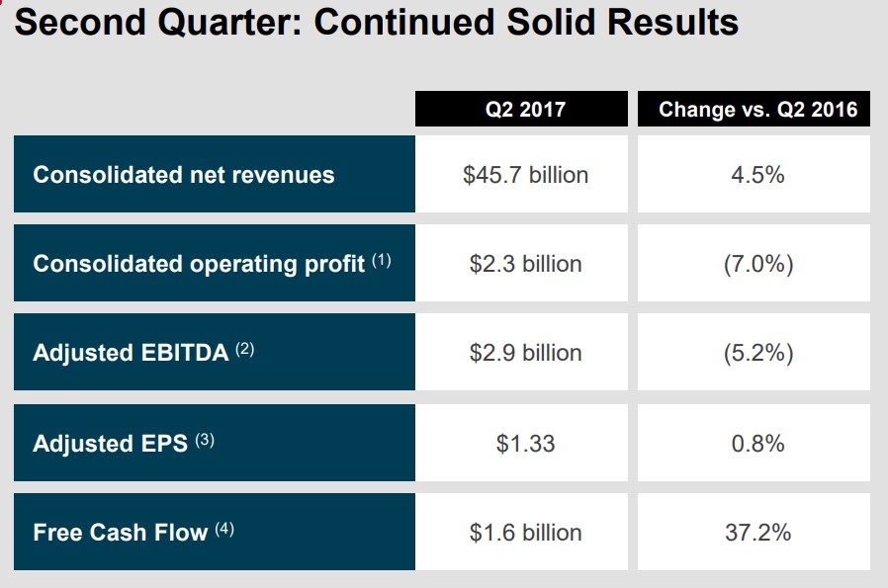Select the $1.33 adjusted EPS value
This screenshot has width=888, height=588.
click(525, 443)
